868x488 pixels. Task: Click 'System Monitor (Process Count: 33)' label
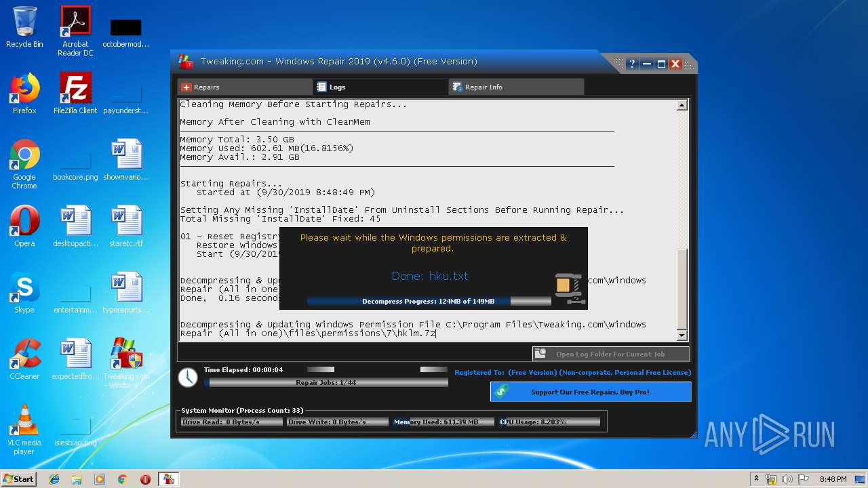[242, 410]
